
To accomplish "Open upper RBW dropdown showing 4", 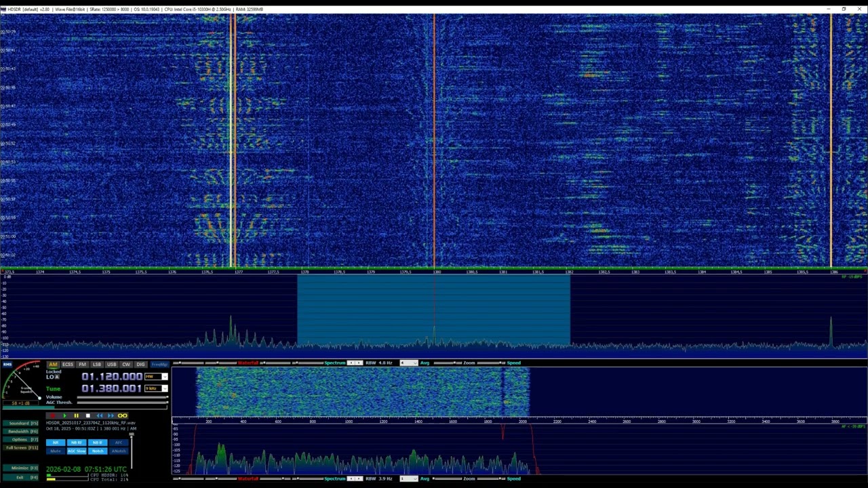I will (409, 363).
